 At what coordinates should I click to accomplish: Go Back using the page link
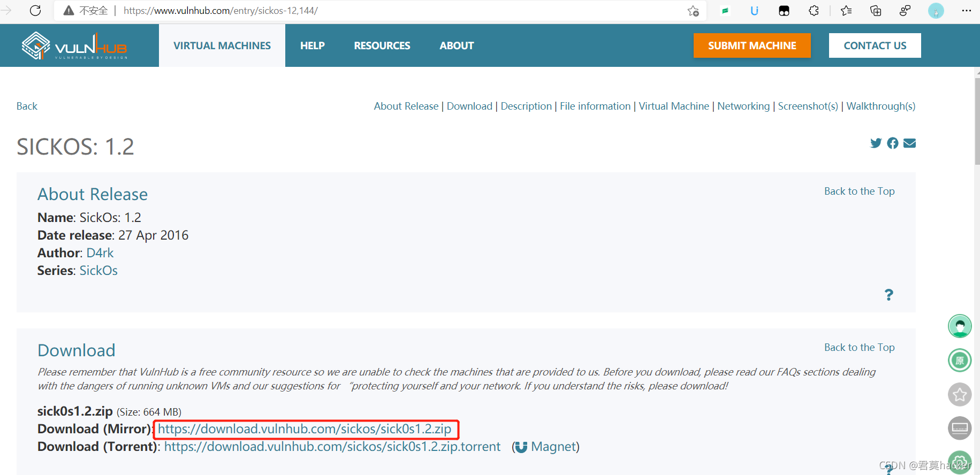coord(27,106)
